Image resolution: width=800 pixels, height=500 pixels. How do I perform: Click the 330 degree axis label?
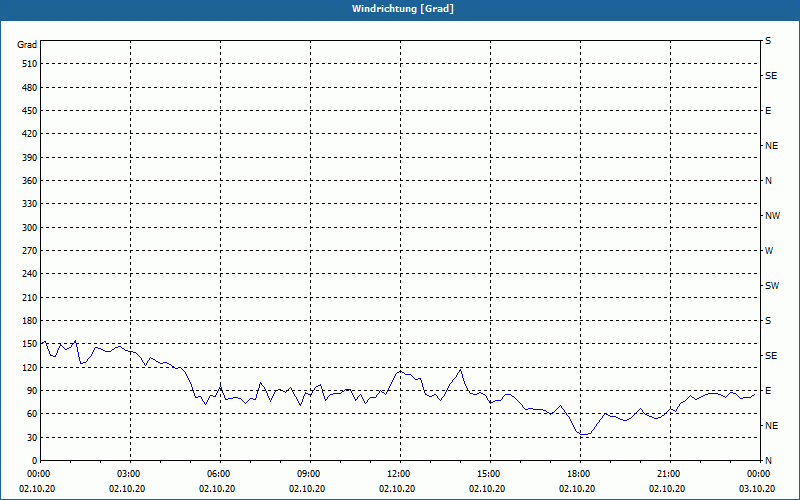point(30,204)
